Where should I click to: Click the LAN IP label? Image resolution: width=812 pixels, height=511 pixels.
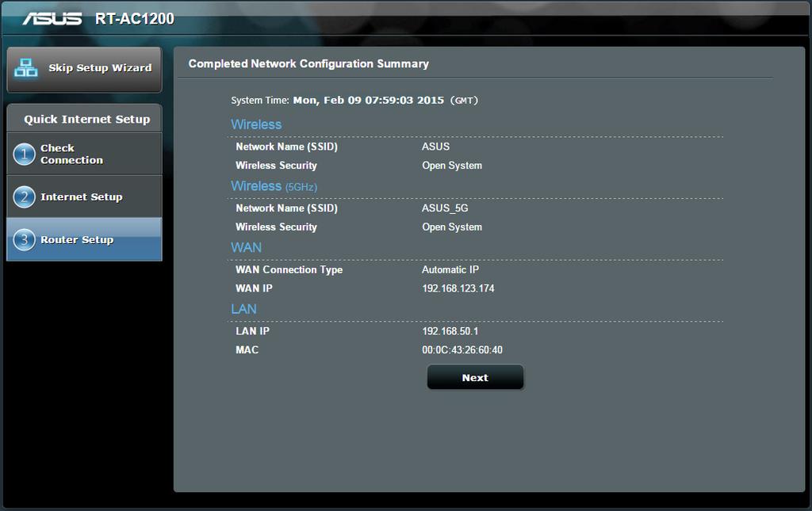click(x=252, y=331)
